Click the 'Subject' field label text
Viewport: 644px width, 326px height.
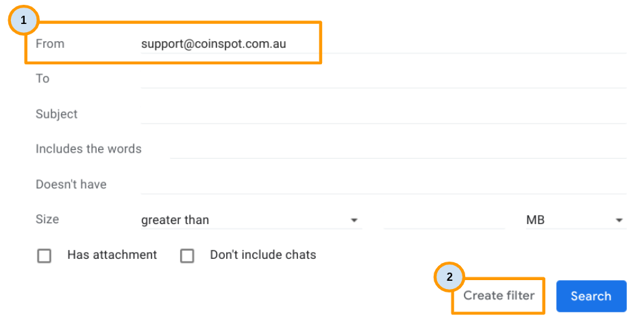(57, 114)
